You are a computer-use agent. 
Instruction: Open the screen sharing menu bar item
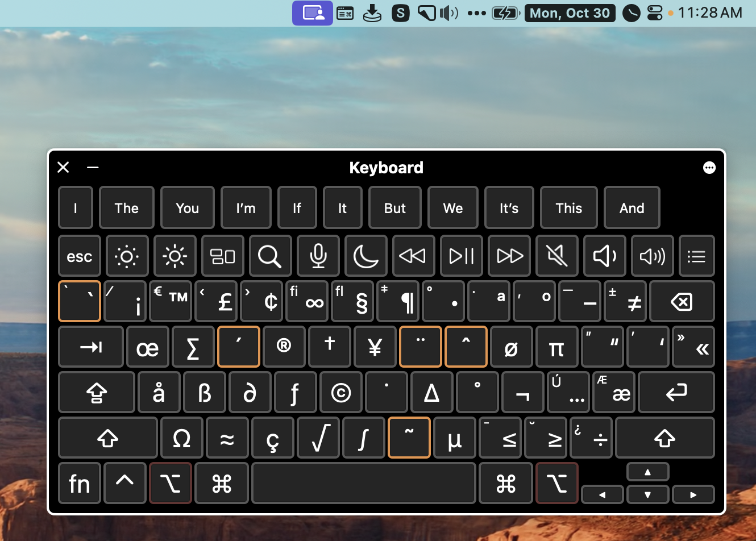point(313,13)
